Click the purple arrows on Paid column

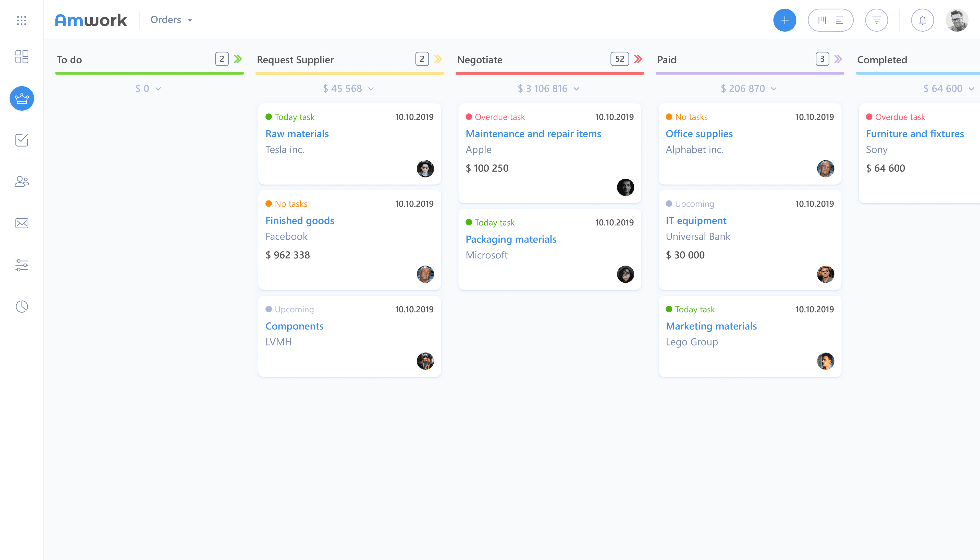click(x=839, y=59)
